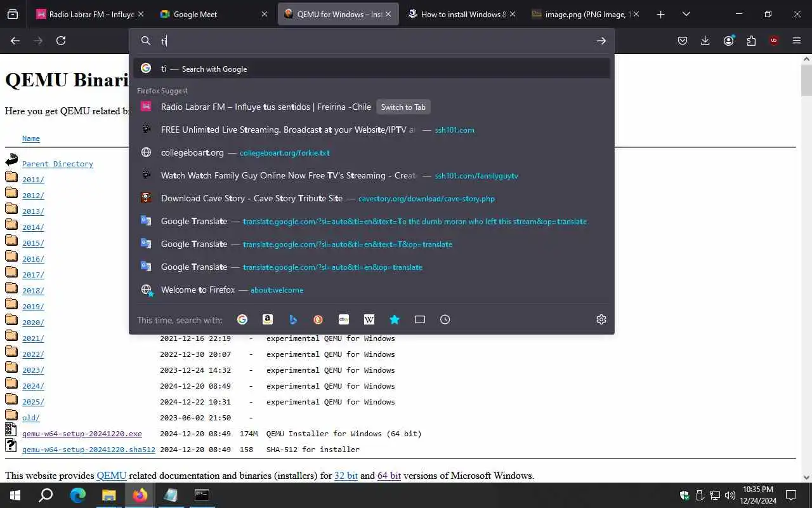
Task: Open the Firefox application menu
Action: click(x=797, y=41)
